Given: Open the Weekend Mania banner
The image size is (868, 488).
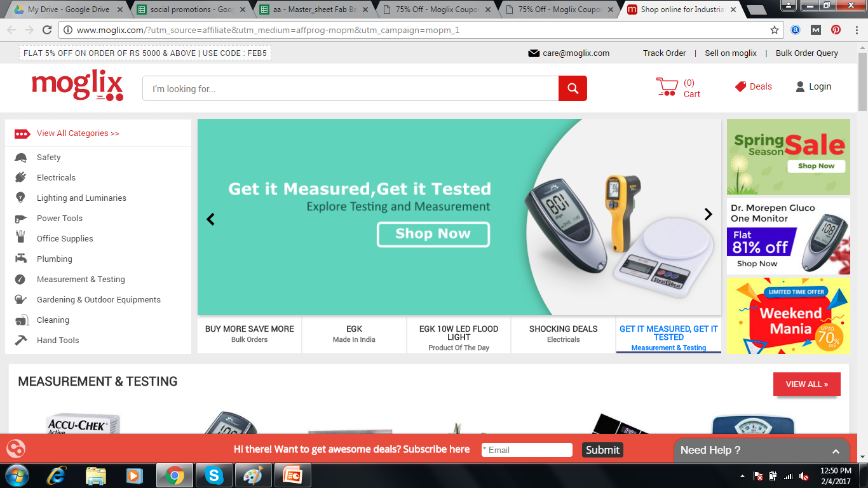Looking at the screenshot, I should [788, 316].
